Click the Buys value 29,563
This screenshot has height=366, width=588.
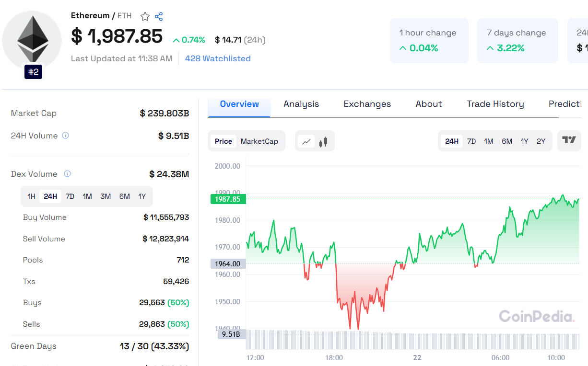click(152, 303)
